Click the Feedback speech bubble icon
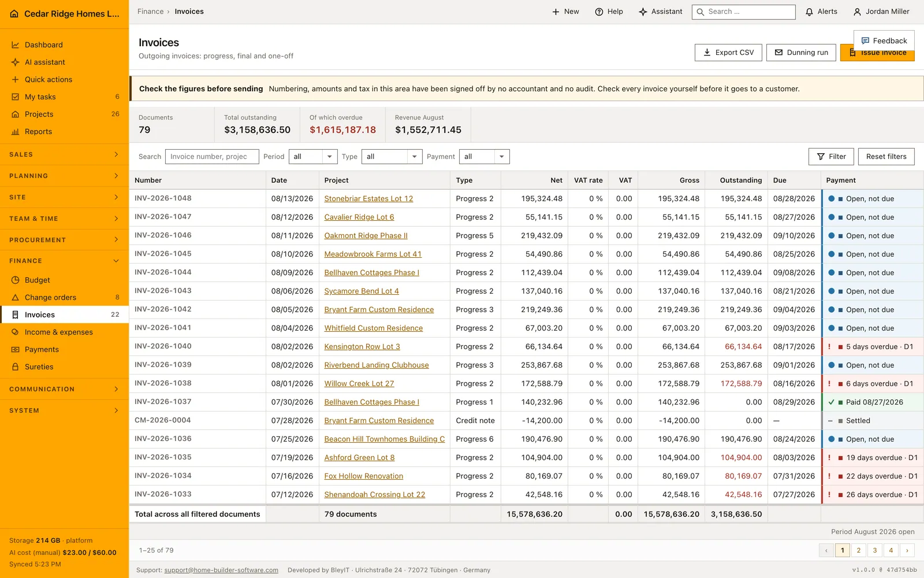Image resolution: width=924 pixels, height=578 pixels. 865,40
